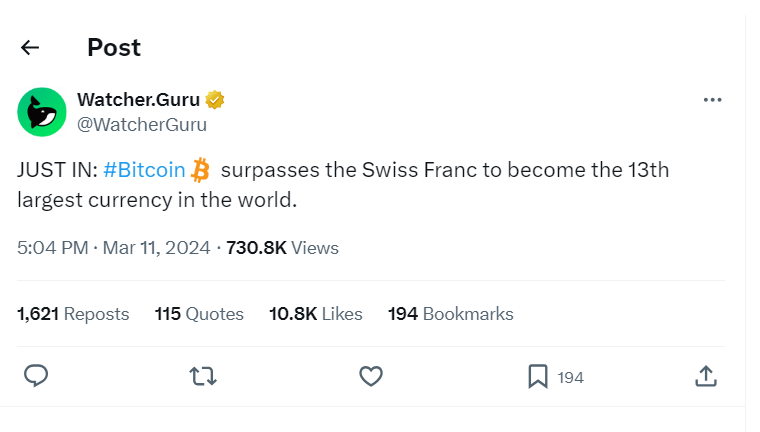This screenshot has width=760, height=432.
Task: View the 10.8K Likes count
Action: 316,314
